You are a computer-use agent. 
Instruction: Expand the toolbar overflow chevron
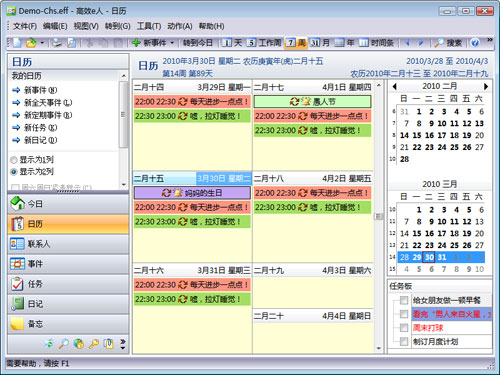point(489,40)
